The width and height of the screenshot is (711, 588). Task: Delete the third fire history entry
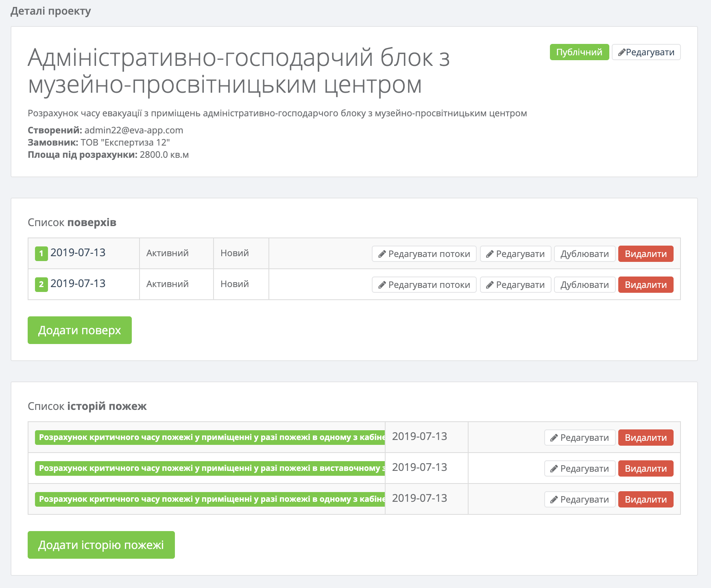(x=646, y=499)
